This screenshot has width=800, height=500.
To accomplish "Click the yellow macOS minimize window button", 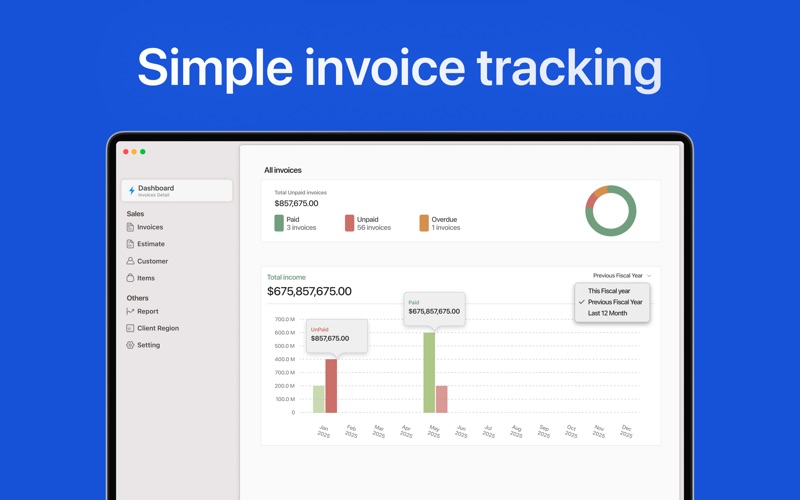I will tap(134, 152).
